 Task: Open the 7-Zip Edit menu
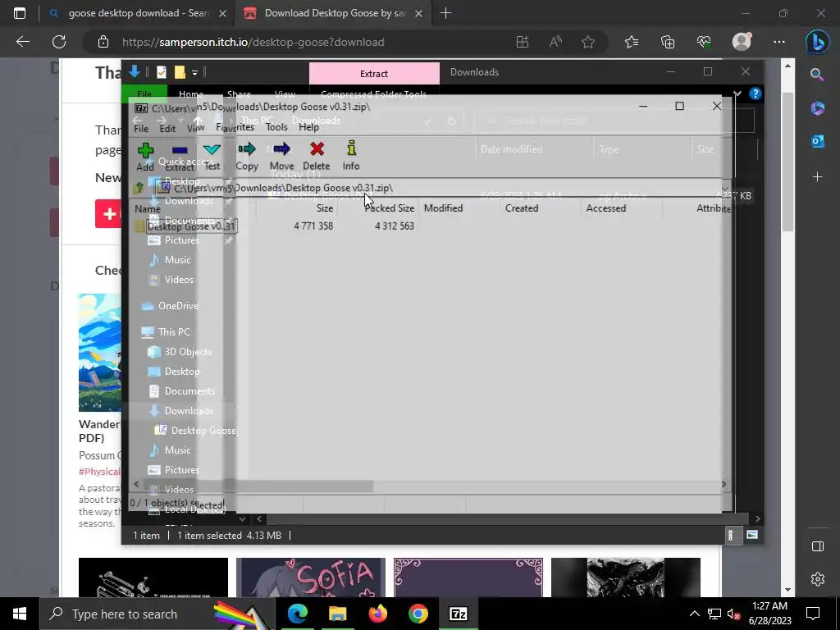(167, 128)
